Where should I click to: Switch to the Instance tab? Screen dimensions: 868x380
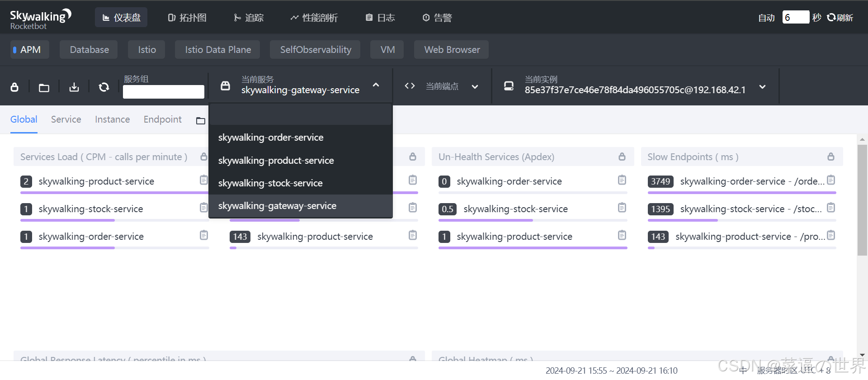[x=112, y=119]
